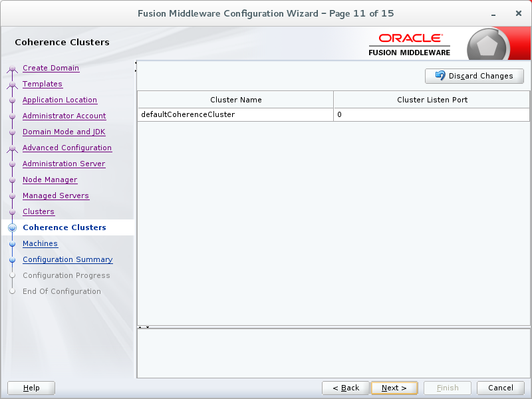Click the Node Manager step bullet icon

click(12, 180)
